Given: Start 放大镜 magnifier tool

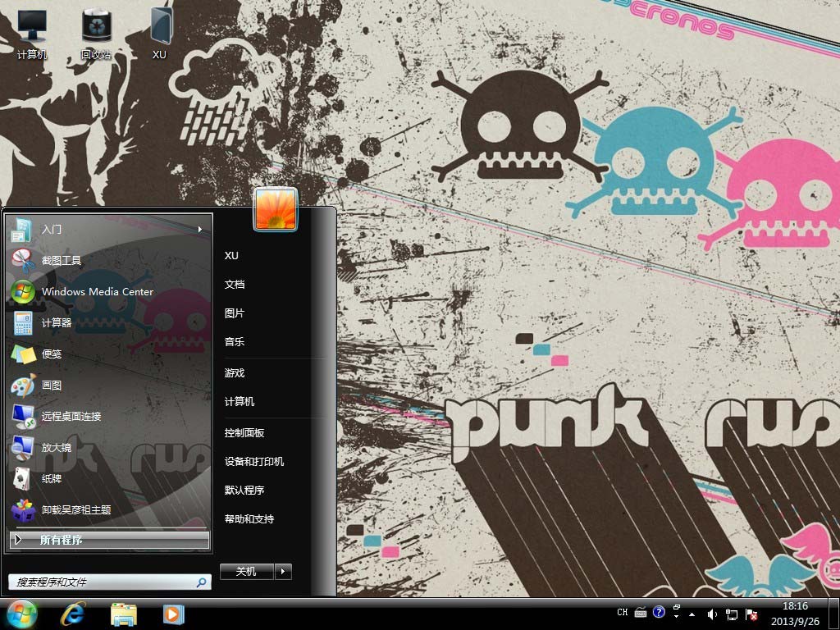Looking at the screenshot, I should (57, 448).
